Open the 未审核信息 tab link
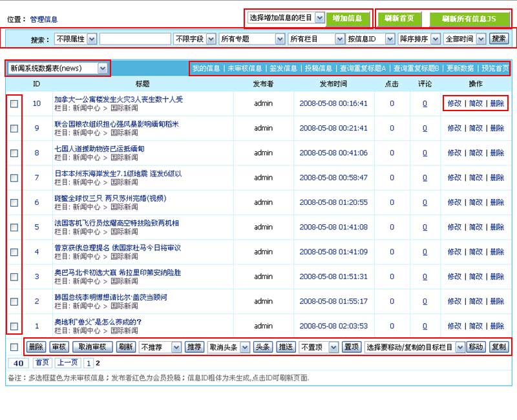This screenshot has height=420, width=517. pyautogui.click(x=245, y=68)
